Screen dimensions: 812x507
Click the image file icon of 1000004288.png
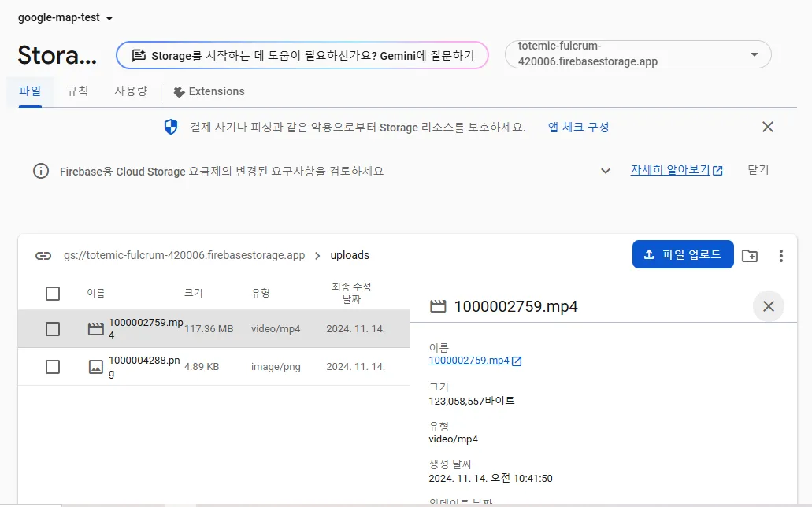coord(96,367)
